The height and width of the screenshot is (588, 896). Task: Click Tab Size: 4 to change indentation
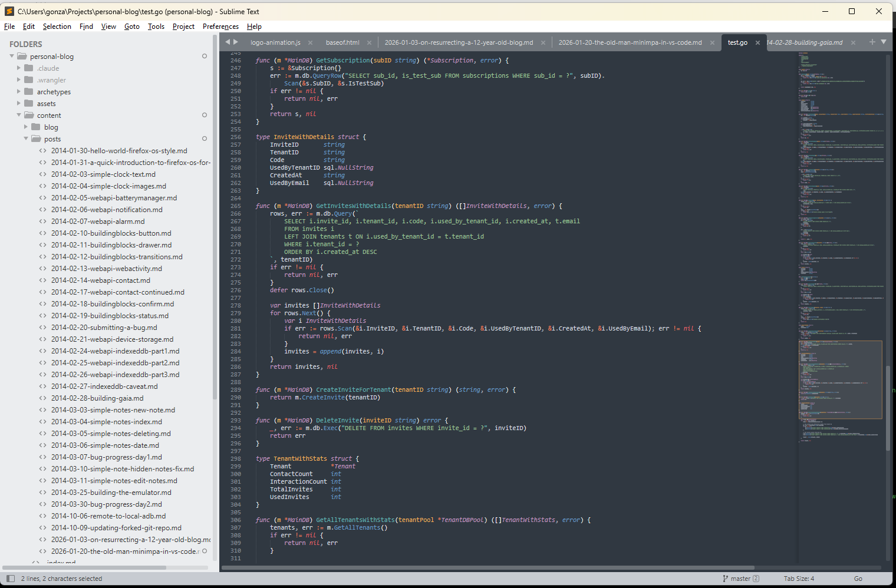[x=799, y=579]
